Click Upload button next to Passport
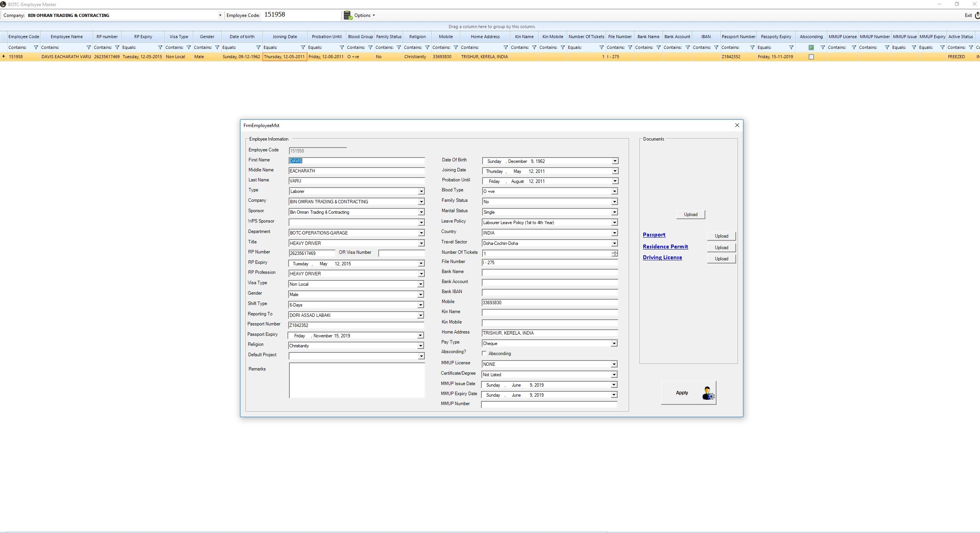The image size is (980, 533). (721, 236)
